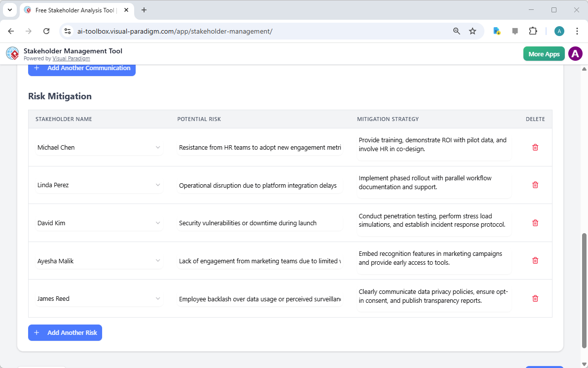Open the Visual Paradigm link
The width and height of the screenshot is (588, 368).
[71, 58]
